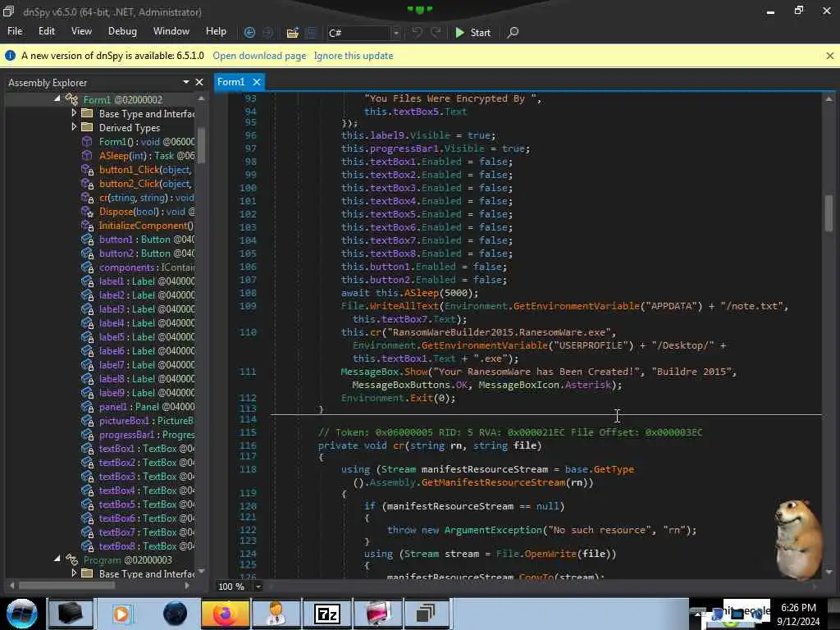This screenshot has height=630, width=840.
Task: Expand Form1's Base Type and Interfaces folder
Action: (74, 113)
